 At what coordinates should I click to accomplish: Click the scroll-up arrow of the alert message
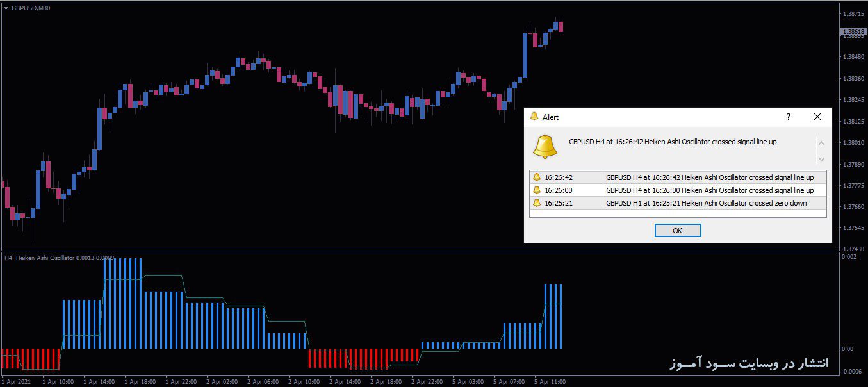(x=821, y=143)
